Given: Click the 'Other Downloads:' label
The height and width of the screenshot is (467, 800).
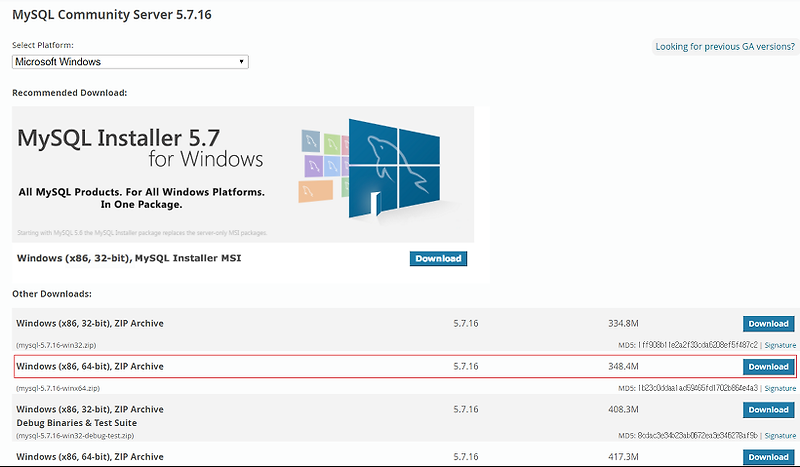Looking at the screenshot, I should coord(52,294).
